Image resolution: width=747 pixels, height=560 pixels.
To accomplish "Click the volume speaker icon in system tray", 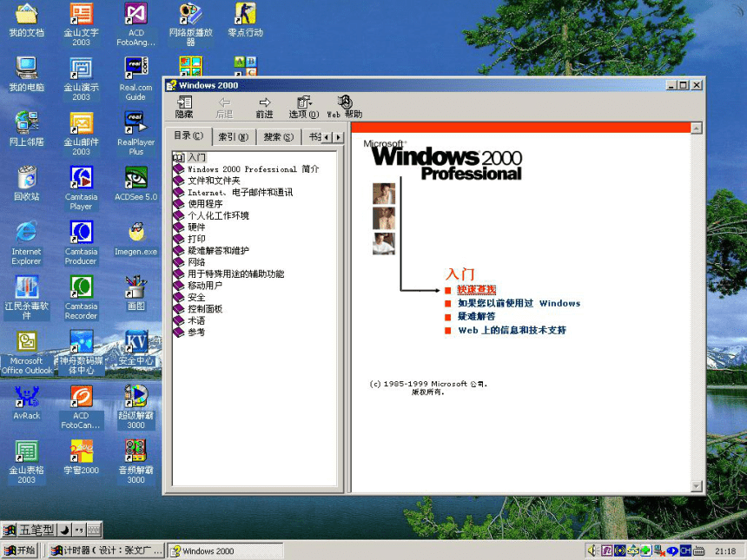I will point(592,551).
